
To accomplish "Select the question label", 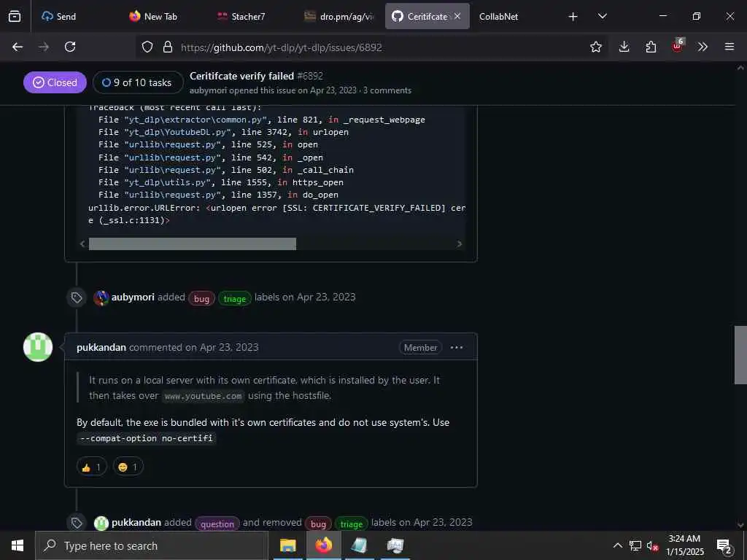I will [217, 524].
